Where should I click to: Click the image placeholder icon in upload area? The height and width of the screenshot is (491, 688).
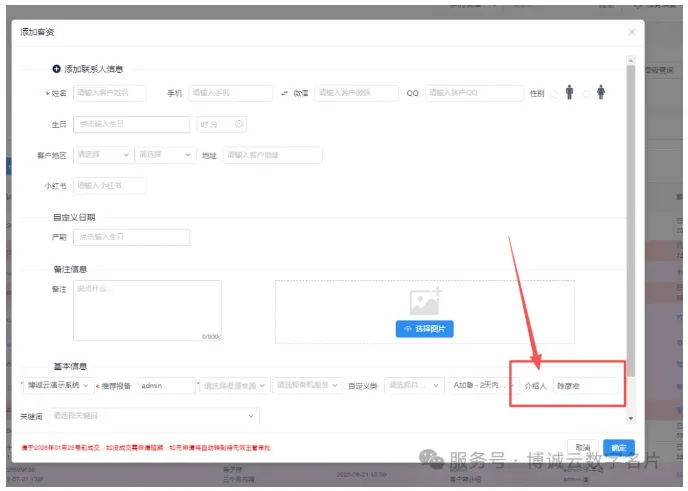click(425, 300)
